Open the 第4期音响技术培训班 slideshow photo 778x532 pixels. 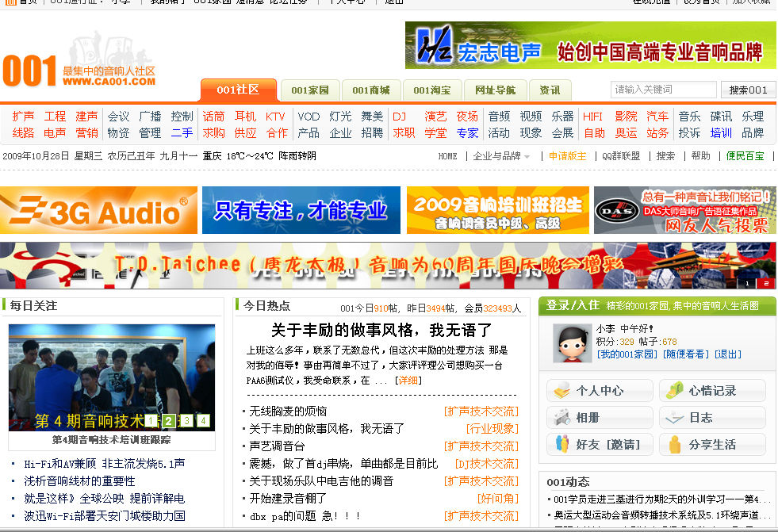(x=112, y=377)
